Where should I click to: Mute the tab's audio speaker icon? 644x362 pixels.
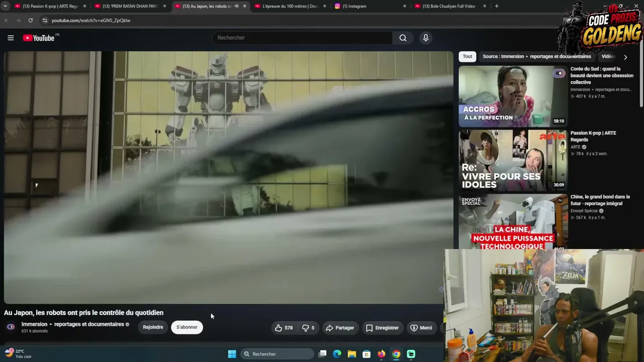point(236,6)
